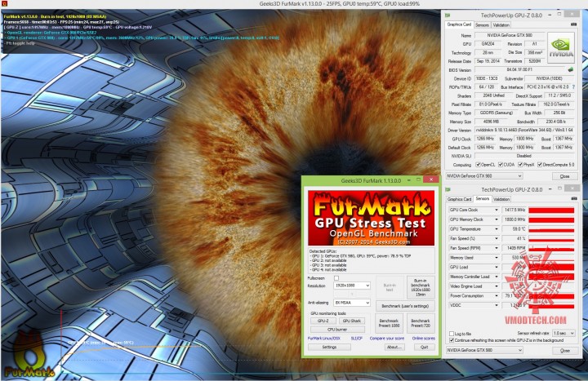Click the BIOS save chip icon
Screen dimensions: 588x381
coord(571,70)
